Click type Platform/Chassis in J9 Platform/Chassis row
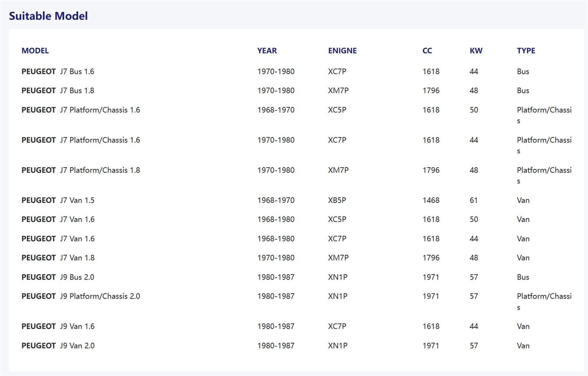The height and width of the screenshot is (376, 588). click(x=544, y=301)
